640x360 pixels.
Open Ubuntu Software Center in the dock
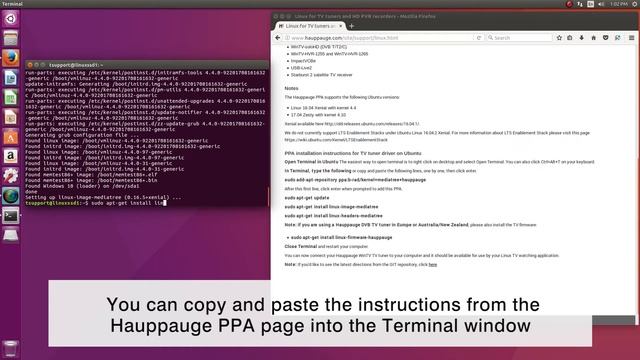pyautogui.click(x=11, y=137)
